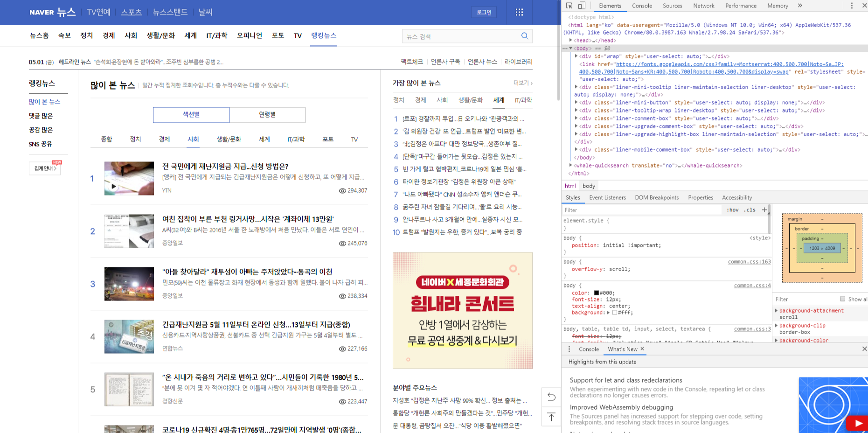Collapse the body element node
This screenshot has height=433, width=868.
tap(571, 49)
